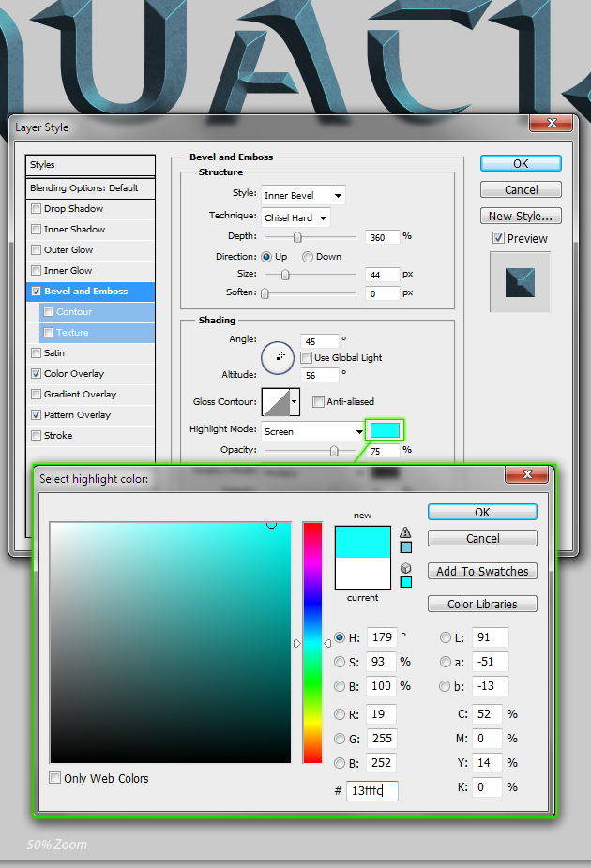Select Pattern Overlay in styles list
Image resolution: width=591 pixels, height=868 pixels.
(77, 415)
